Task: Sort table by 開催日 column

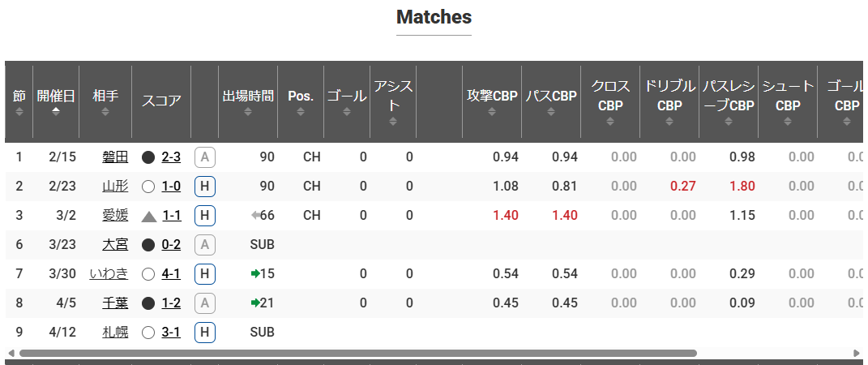Action: (56, 102)
